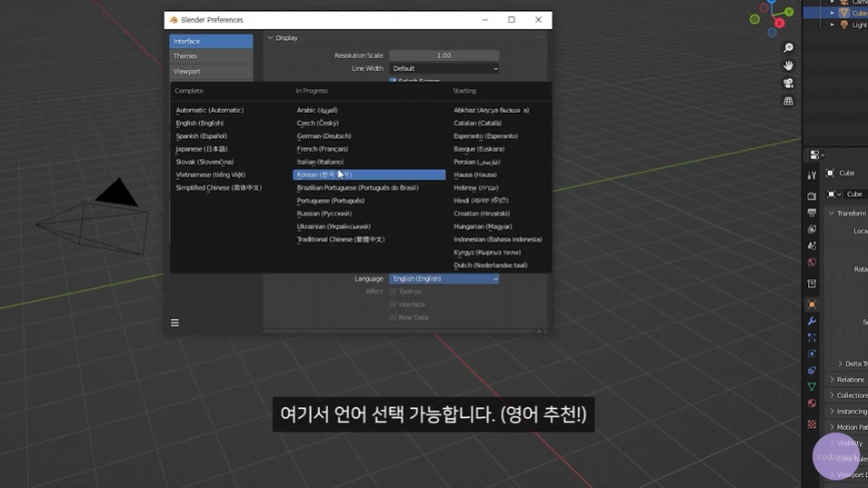Open the properties editor type selector
This screenshot has height=488, width=868.
coord(817,154)
